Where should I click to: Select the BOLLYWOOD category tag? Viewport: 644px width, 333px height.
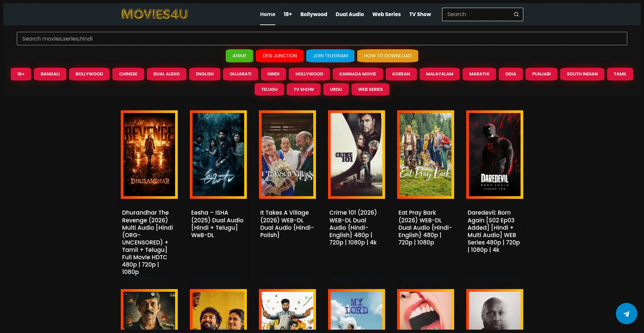tap(89, 74)
